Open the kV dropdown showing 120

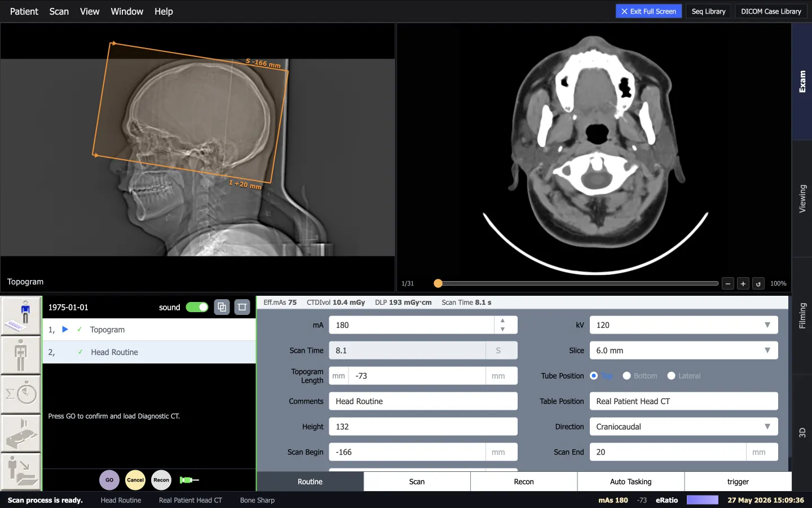pos(684,325)
